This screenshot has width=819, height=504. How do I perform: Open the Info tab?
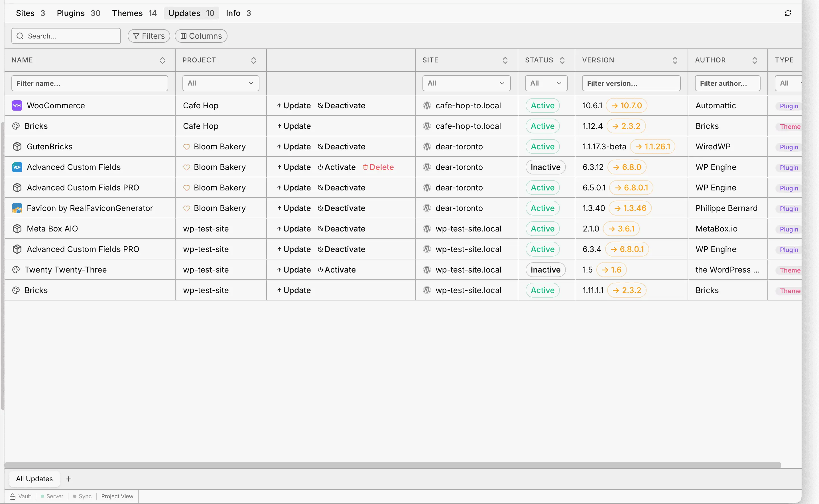coord(238,13)
